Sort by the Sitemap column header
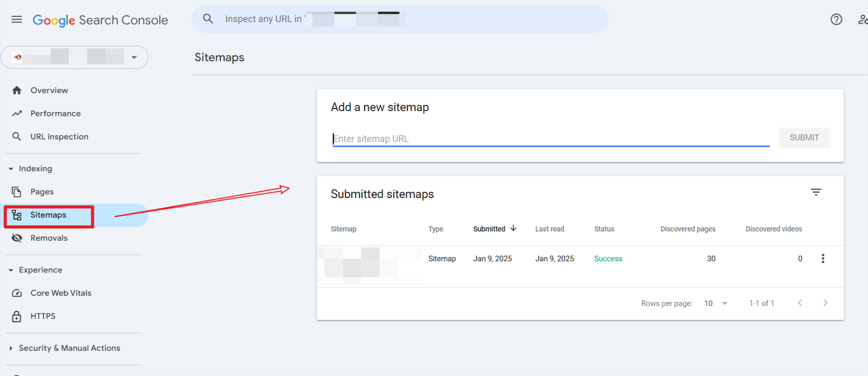 click(x=344, y=229)
